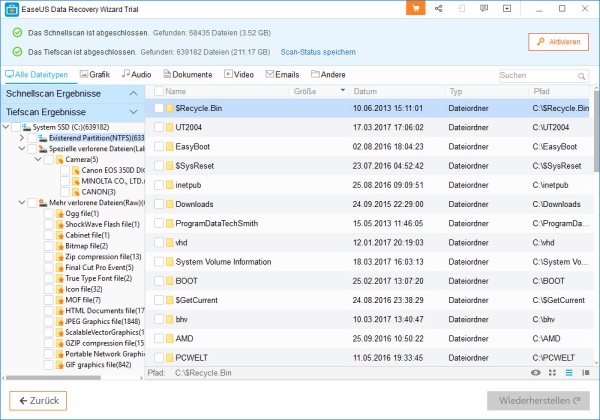The width and height of the screenshot is (600, 420).
Task: Open the Video tab
Action: pyautogui.click(x=239, y=75)
